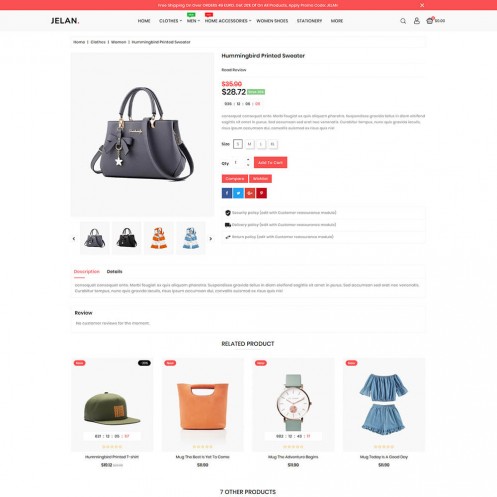
Task: Share product on Facebook
Action: coord(227,193)
